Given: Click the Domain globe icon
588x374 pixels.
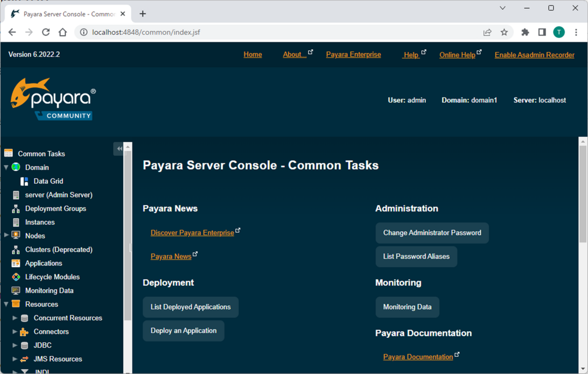Looking at the screenshot, I should 16,167.
